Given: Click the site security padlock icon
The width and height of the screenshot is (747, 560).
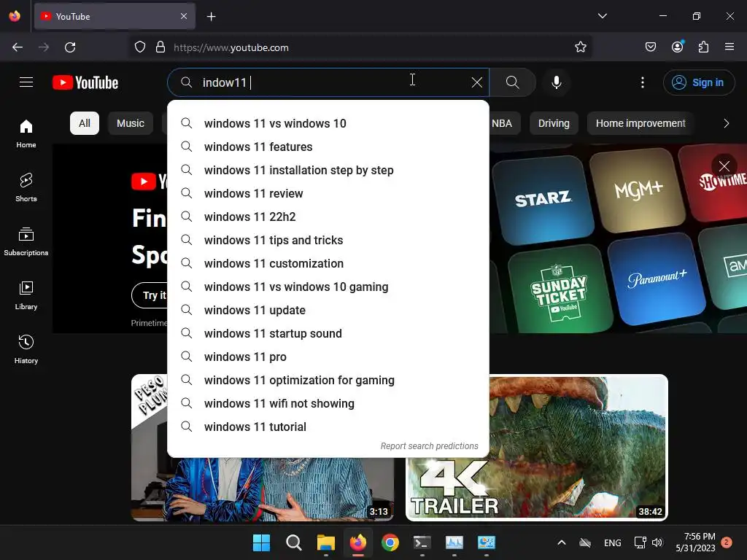Looking at the screenshot, I should click(160, 47).
